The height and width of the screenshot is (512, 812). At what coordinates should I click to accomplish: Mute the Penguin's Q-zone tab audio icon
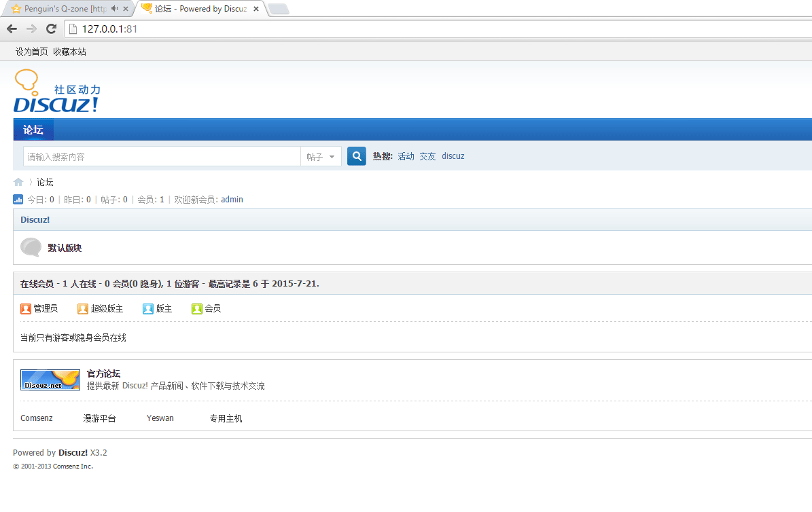114,9
